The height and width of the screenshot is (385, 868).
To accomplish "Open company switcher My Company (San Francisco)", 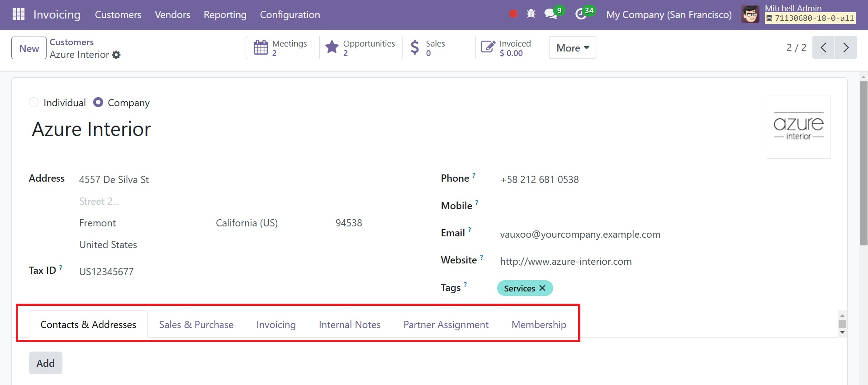I will (669, 14).
